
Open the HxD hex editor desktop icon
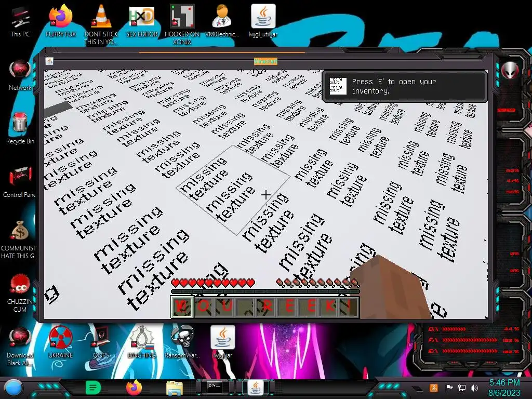(142, 20)
